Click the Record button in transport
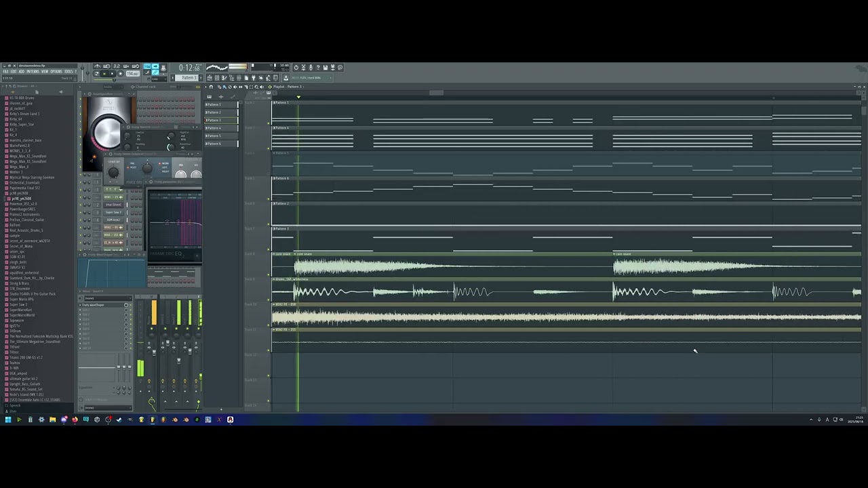Screen dimensions: 868x488 [121, 74]
